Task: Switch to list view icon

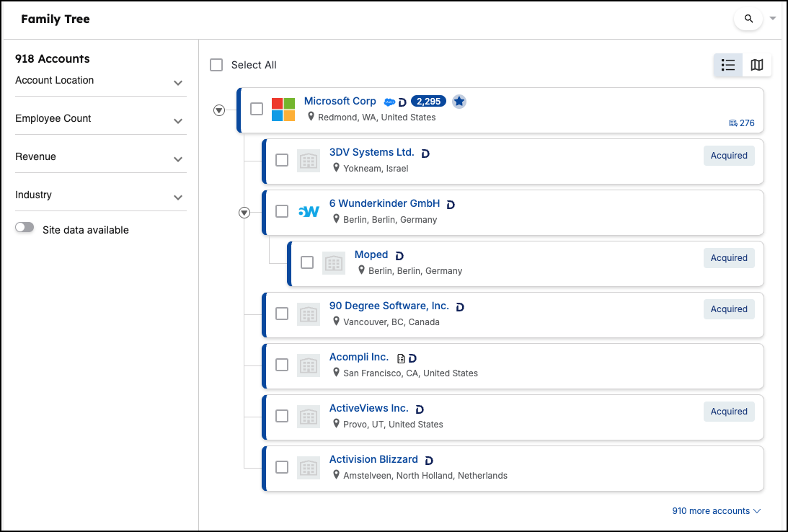Action: (x=727, y=65)
